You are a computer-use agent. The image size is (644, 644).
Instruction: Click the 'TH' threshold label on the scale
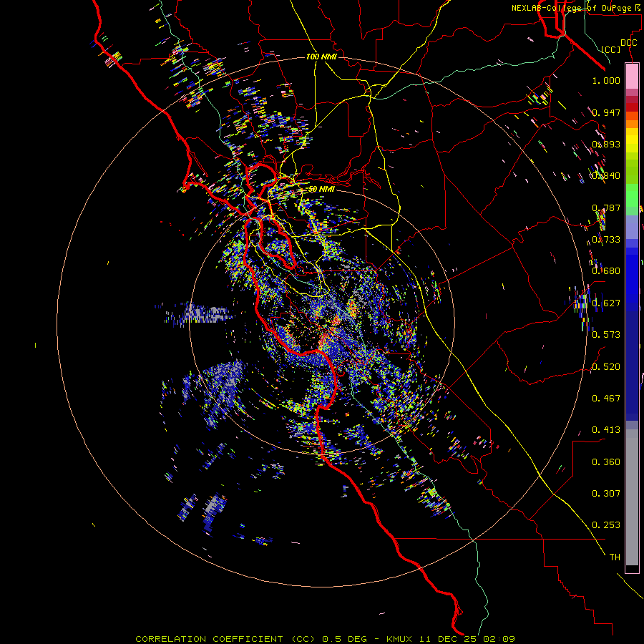click(615, 557)
